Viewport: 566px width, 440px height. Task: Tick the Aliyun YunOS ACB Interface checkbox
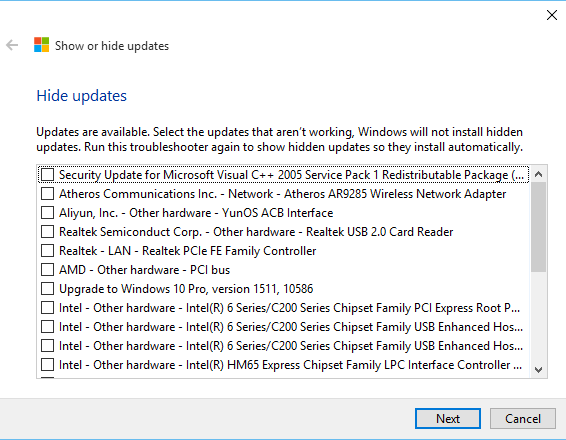click(47, 213)
